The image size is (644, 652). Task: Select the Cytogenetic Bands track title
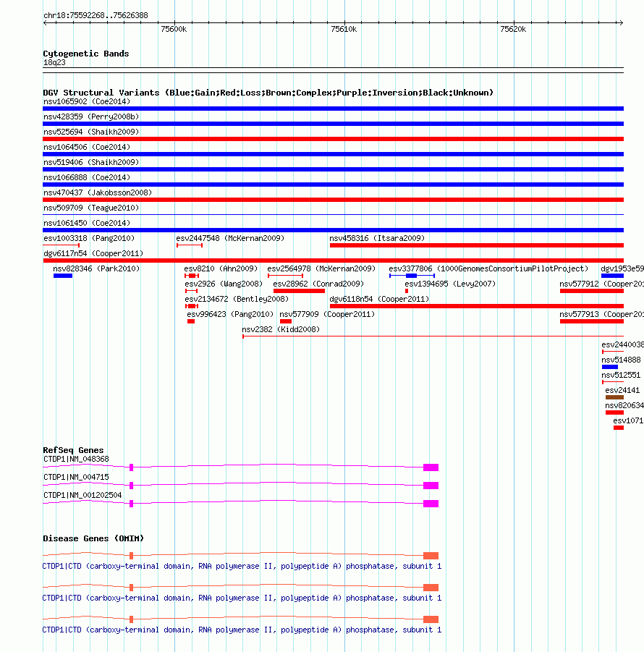[86, 54]
